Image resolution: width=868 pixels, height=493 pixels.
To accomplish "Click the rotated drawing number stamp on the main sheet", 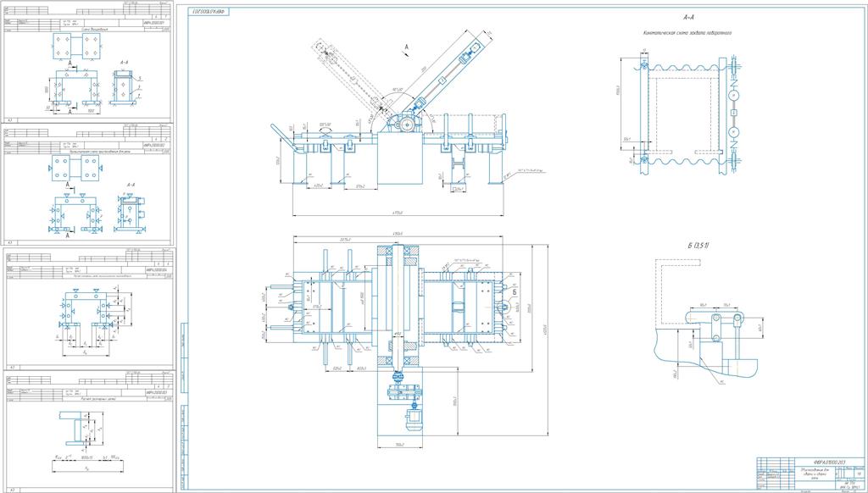I will point(209,11).
